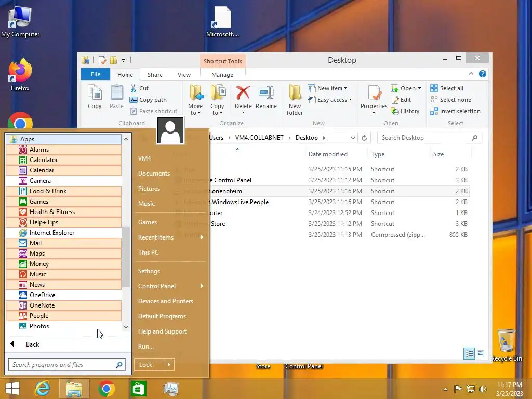The image size is (532, 399).
Task: Collapse the Explorer ribbon
Action: pyautogui.click(x=471, y=74)
